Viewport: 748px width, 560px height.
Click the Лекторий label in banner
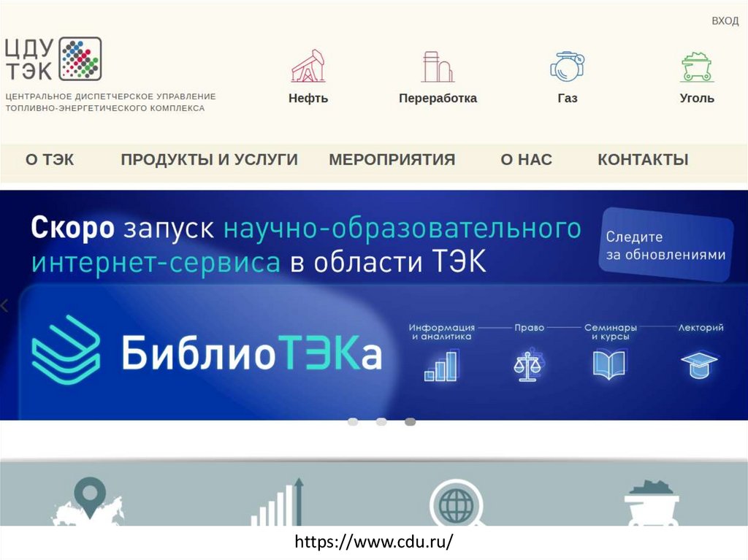coord(701,328)
